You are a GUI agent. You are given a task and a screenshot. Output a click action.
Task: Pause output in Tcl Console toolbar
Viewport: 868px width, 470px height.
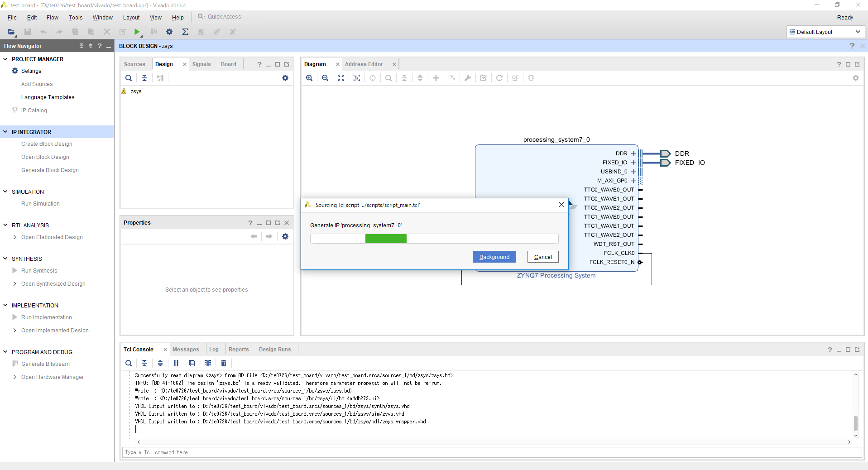(176, 363)
